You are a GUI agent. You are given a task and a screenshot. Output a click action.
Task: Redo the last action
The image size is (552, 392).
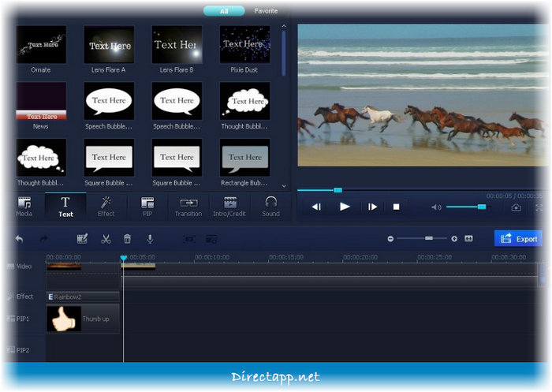(x=43, y=239)
